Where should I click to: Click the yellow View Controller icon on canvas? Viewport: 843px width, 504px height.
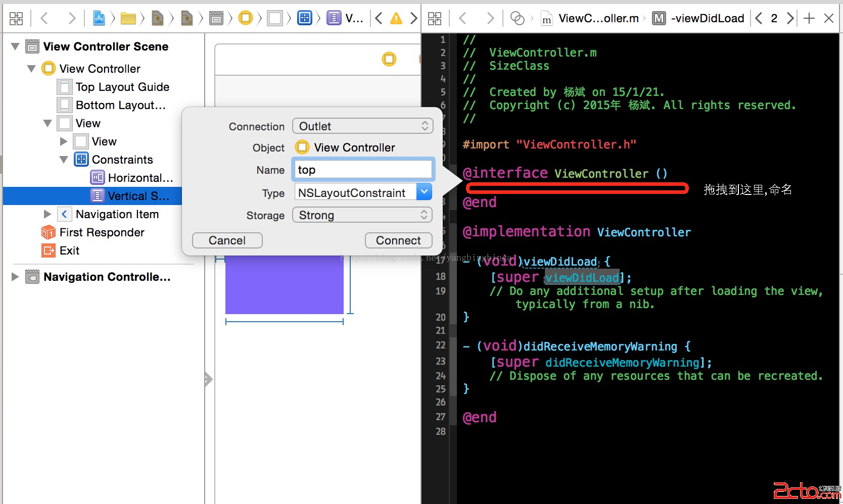click(389, 59)
